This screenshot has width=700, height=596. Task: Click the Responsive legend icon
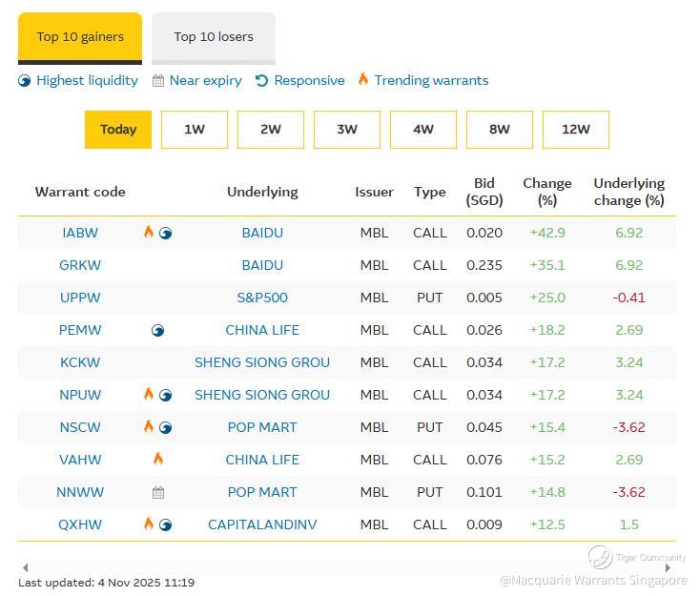point(261,80)
